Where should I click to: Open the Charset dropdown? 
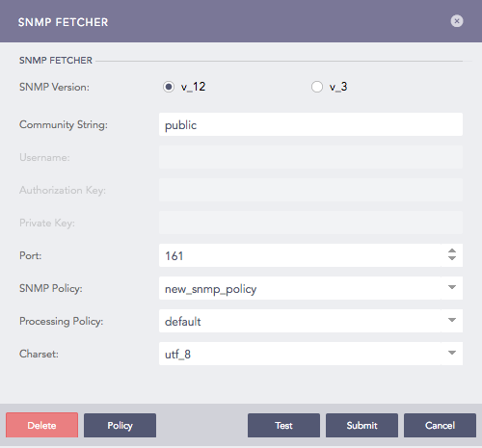tap(310, 354)
